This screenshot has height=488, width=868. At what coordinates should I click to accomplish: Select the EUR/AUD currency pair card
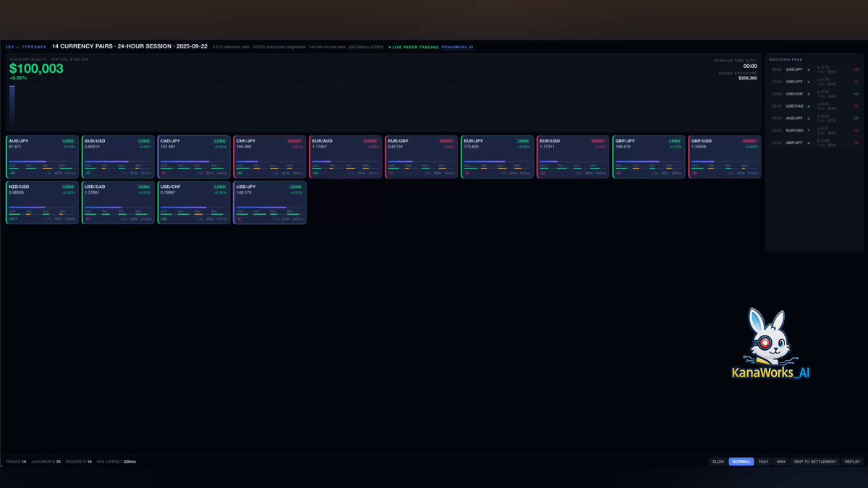pyautogui.click(x=346, y=156)
